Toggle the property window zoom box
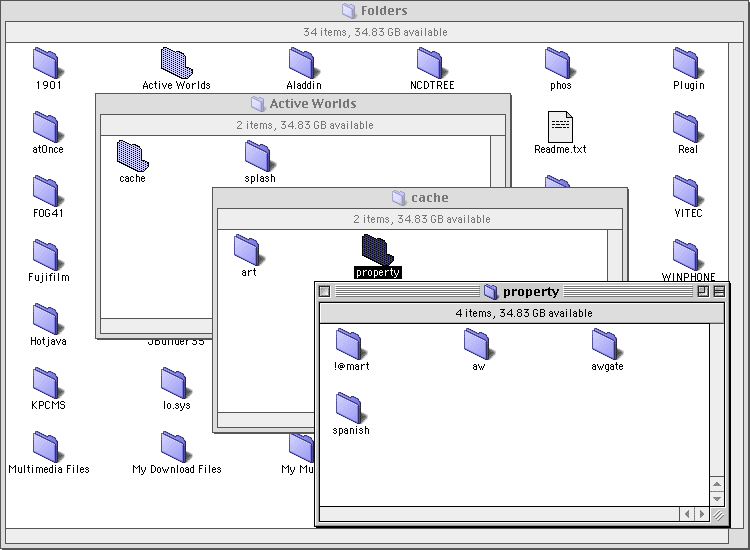The width and height of the screenshot is (750, 550). (x=702, y=292)
